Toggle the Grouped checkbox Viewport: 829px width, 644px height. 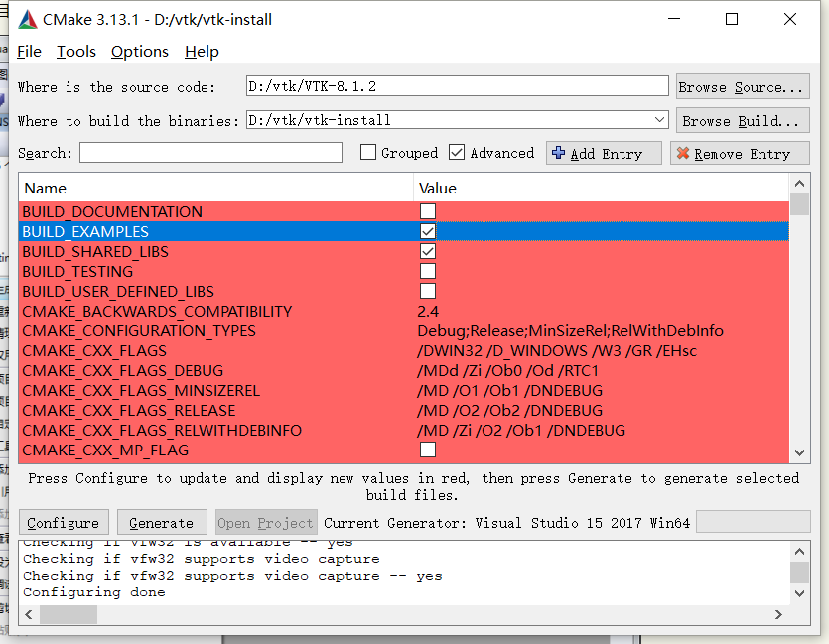367,152
